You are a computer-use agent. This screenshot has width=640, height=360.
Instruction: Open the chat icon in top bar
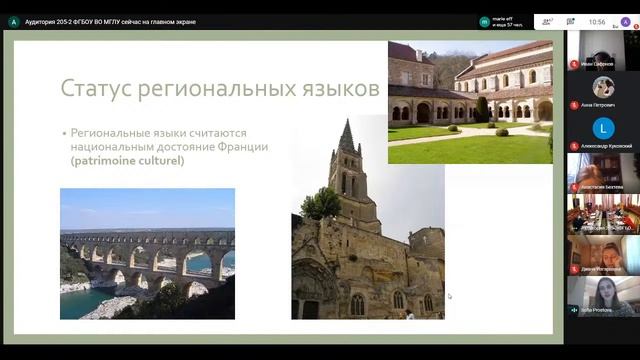click(x=571, y=22)
